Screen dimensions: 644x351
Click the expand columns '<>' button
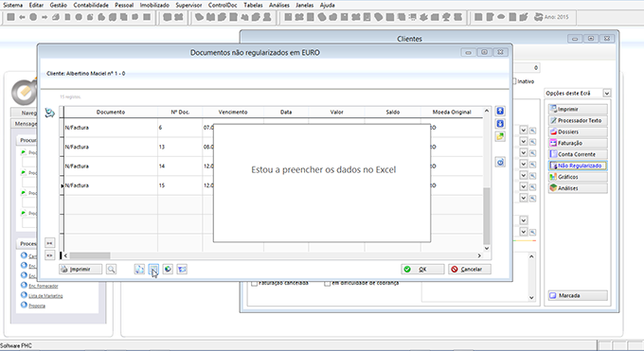[49, 255]
